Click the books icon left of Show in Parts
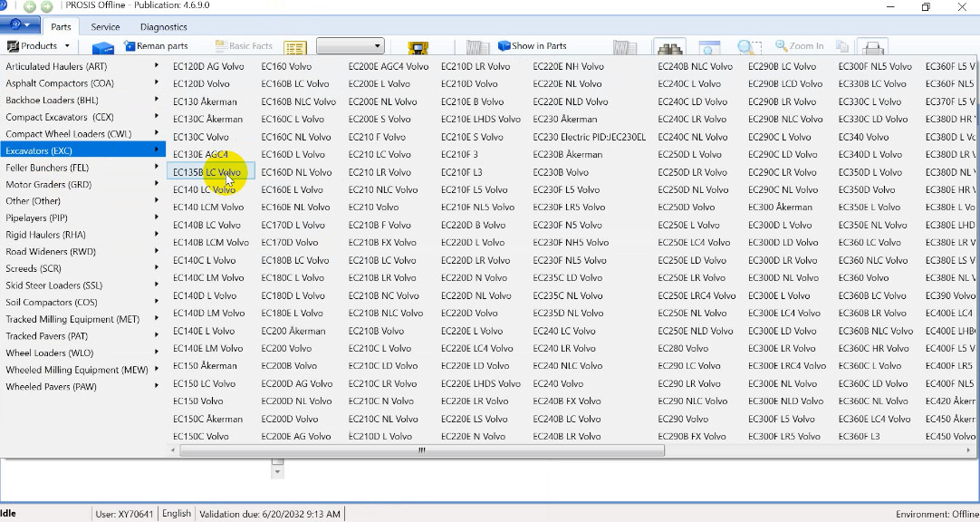 [478, 47]
